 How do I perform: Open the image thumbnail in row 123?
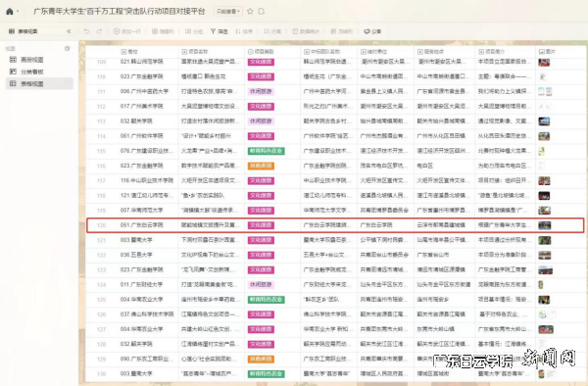(x=546, y=269)
